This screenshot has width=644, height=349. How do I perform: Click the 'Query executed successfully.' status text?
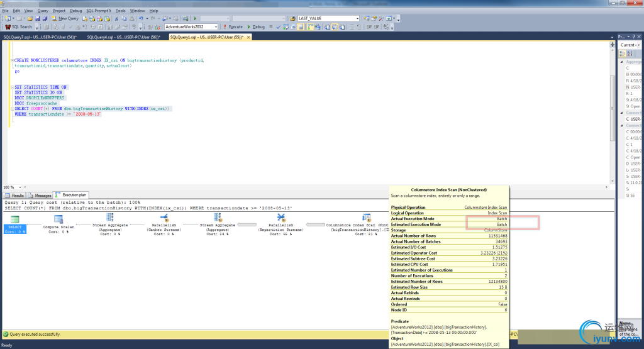pos(35,334)
